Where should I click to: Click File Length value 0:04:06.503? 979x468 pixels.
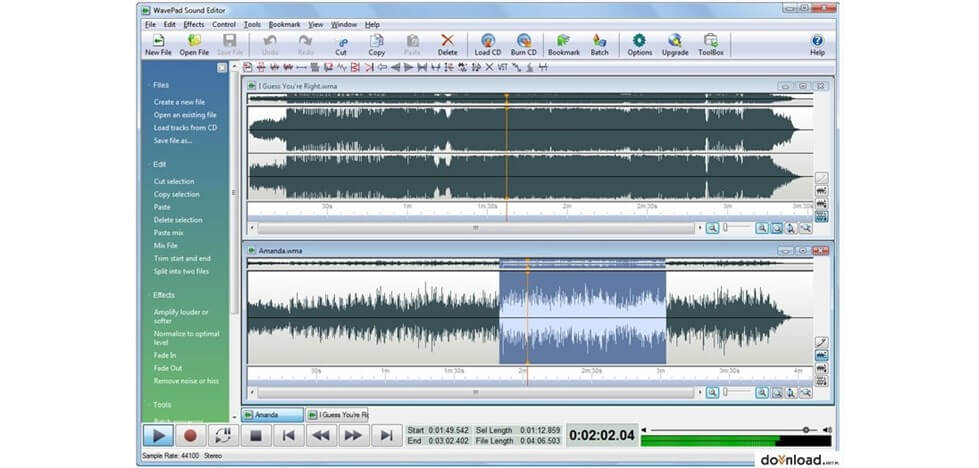click(x=540, y=441)
